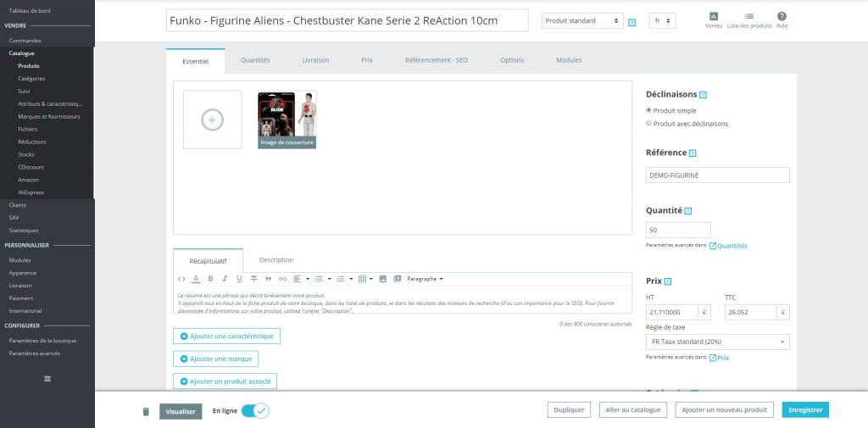The width and height of the screenshot is (868, 428).
Task: Click the trash delete product icon
Action: 146,411
